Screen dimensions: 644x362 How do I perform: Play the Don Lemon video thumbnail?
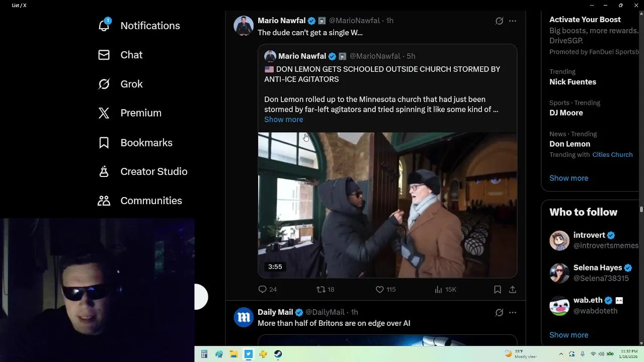pyautogui.click(x=387, y=205)
